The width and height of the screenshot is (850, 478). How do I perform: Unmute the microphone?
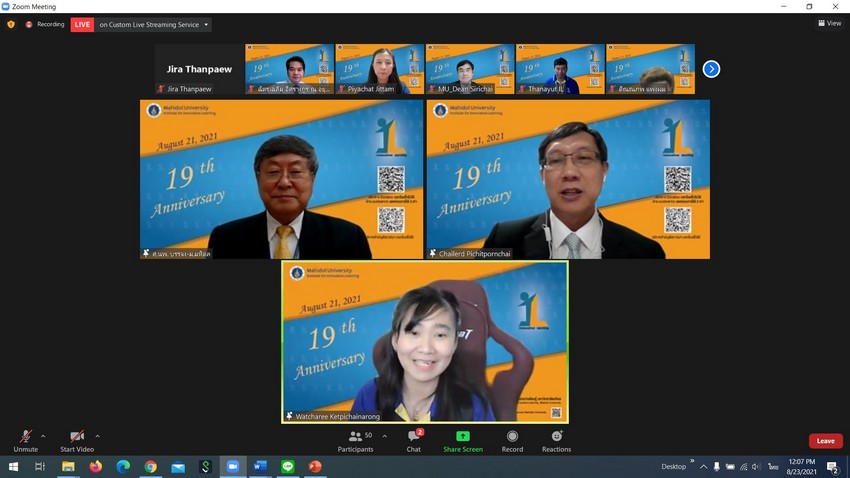click(25, 439)
